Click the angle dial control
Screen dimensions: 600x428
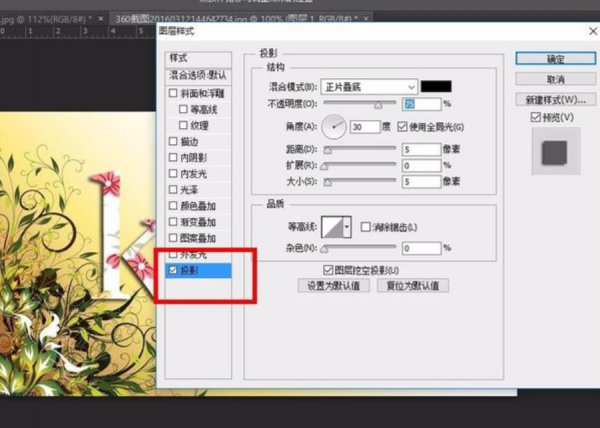pos(334,127)
